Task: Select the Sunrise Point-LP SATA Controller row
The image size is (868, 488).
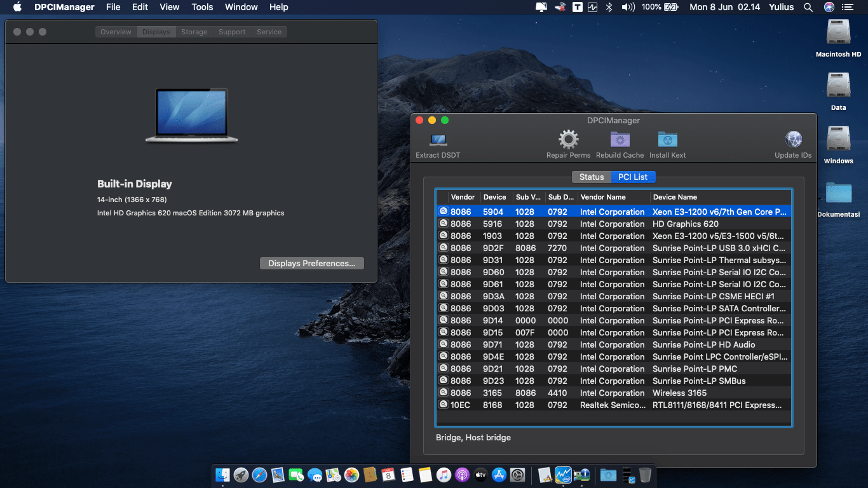Action: point(614,308)
